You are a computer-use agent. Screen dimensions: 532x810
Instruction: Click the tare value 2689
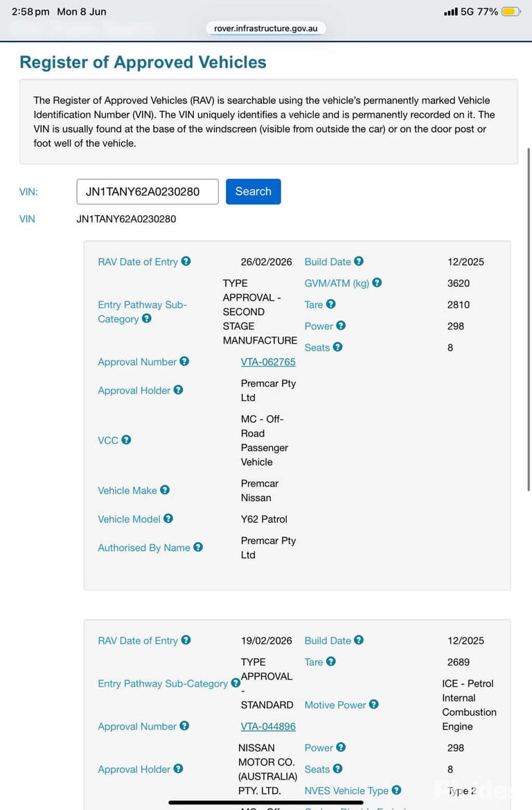tap(459, 662)
